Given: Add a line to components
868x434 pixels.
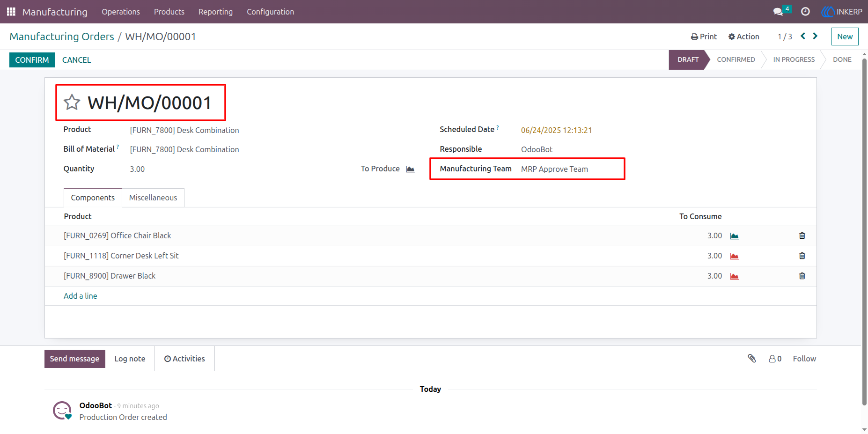Looking at the screenshot, I should [x=81, y=296].
